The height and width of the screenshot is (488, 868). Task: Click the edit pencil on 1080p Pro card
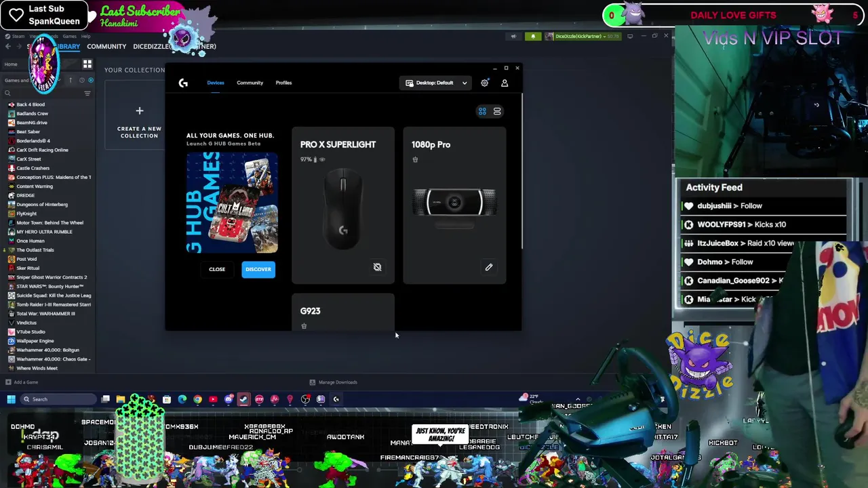(x=488, y=267)
